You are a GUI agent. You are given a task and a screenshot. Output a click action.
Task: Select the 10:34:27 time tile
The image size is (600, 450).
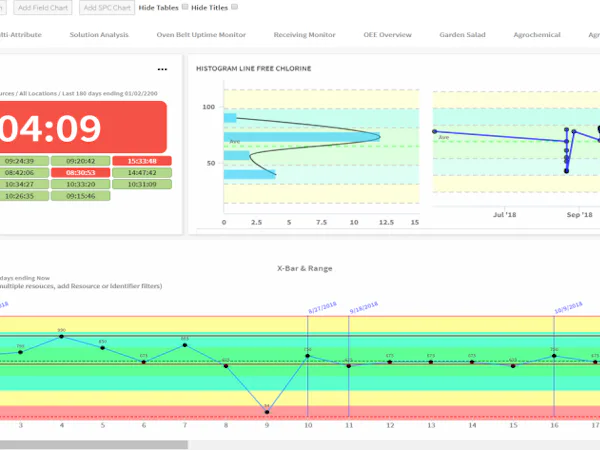tap(24, 184)
